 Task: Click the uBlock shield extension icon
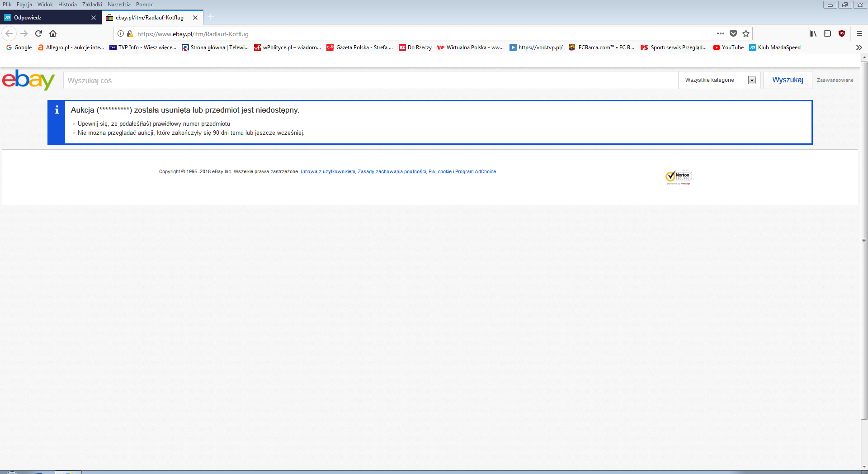[x=842, y=33]
